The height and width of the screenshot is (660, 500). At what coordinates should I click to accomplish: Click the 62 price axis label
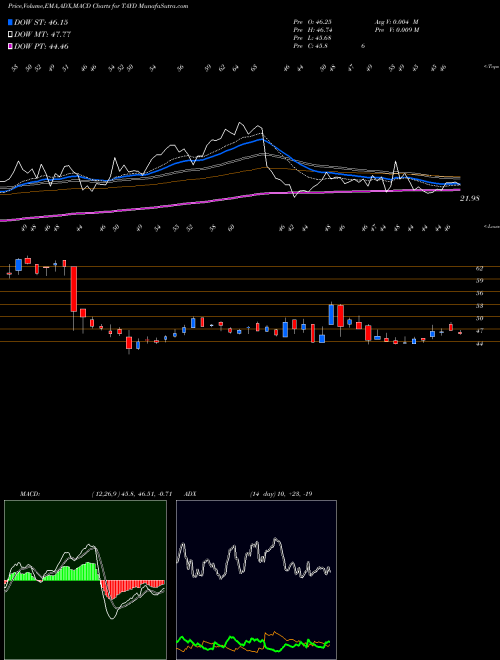click(x=479, y=268)
